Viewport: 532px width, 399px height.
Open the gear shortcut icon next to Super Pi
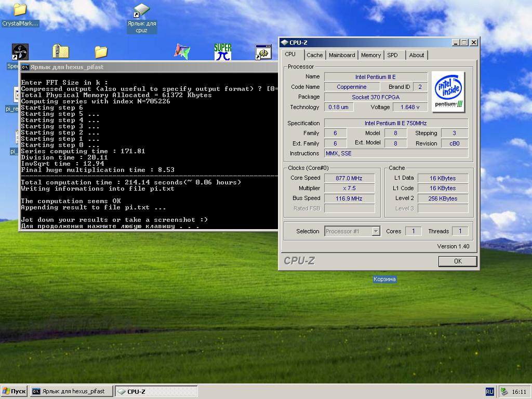point(263,52)
